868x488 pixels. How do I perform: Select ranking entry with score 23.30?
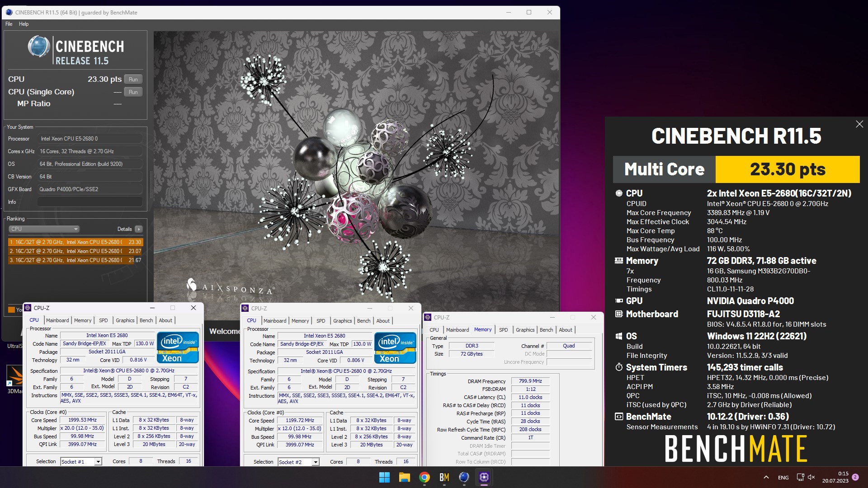[75, 242]
